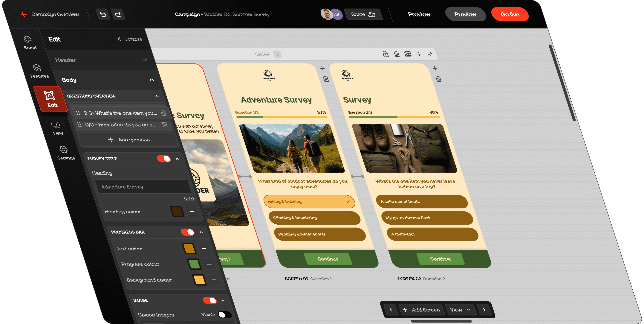This screenshot has height=324, width=644.
Task: Open the Progress colour green swatch
Action: (194, 264)
